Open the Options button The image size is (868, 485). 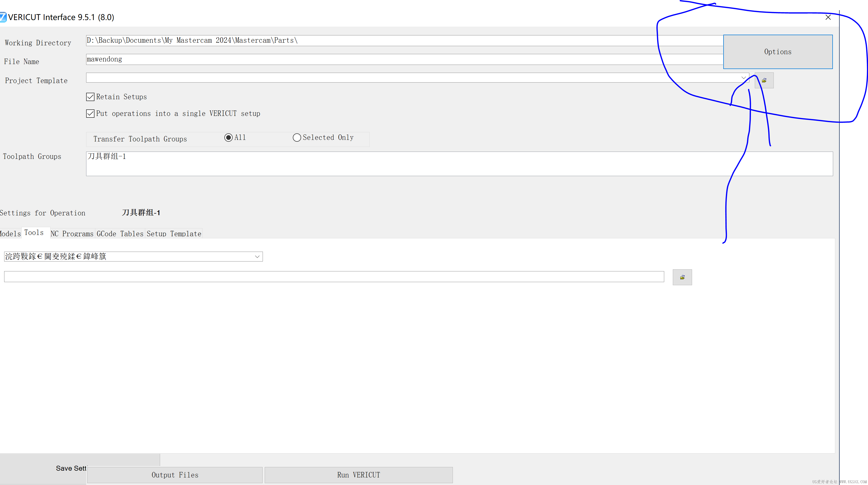tap(778, 52)
